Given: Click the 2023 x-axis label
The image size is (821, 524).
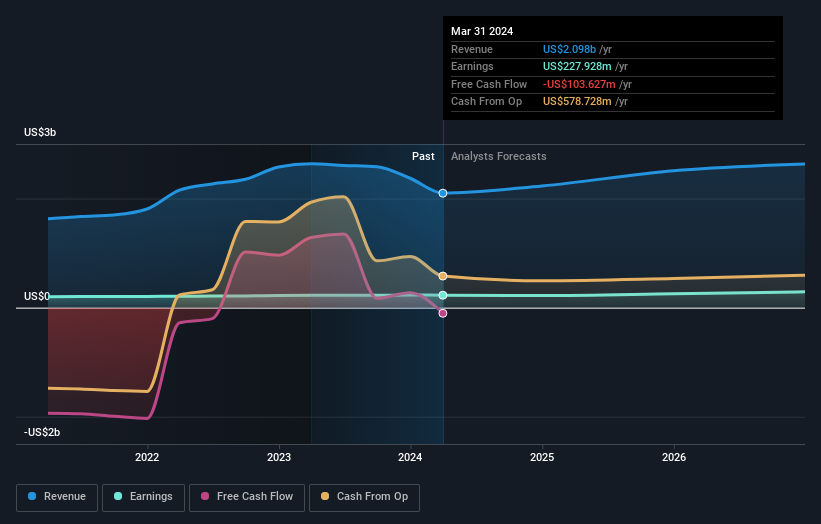Looking at the screenshot, I should click(279, 457).
